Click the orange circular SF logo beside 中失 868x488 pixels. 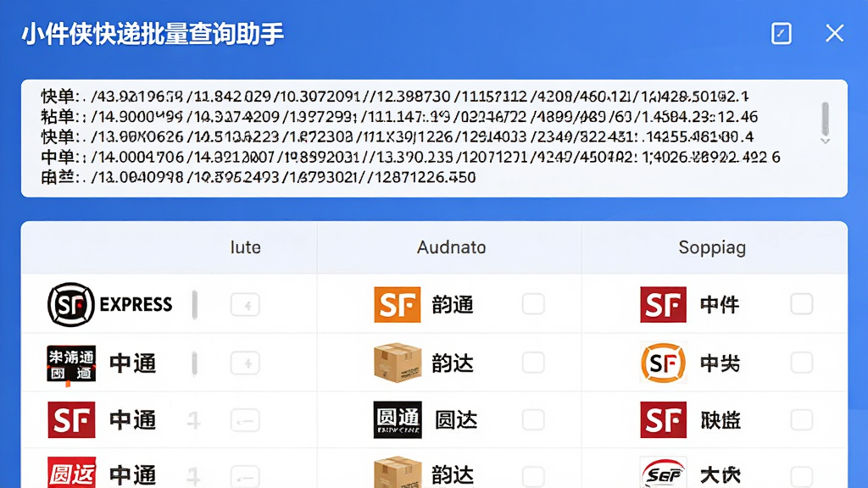[x=663, y=363]
